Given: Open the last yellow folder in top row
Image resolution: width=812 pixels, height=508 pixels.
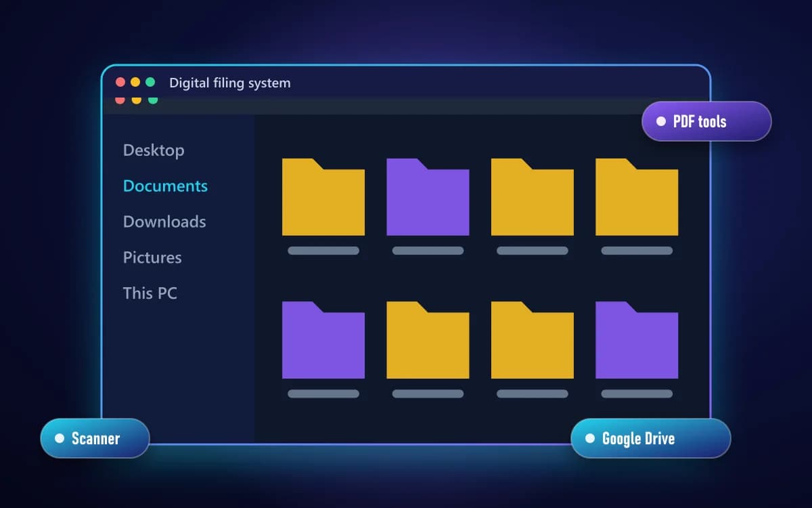Looking at the screenshot, I should click(x=637, y=197).
